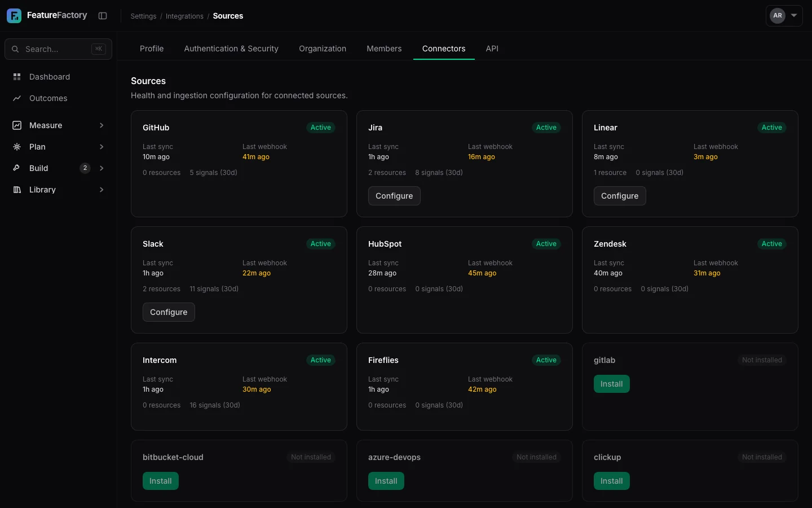This screenshot has height=508, width=812.
Task: Expand the Plan section chevron
Action: click(101, 147)
